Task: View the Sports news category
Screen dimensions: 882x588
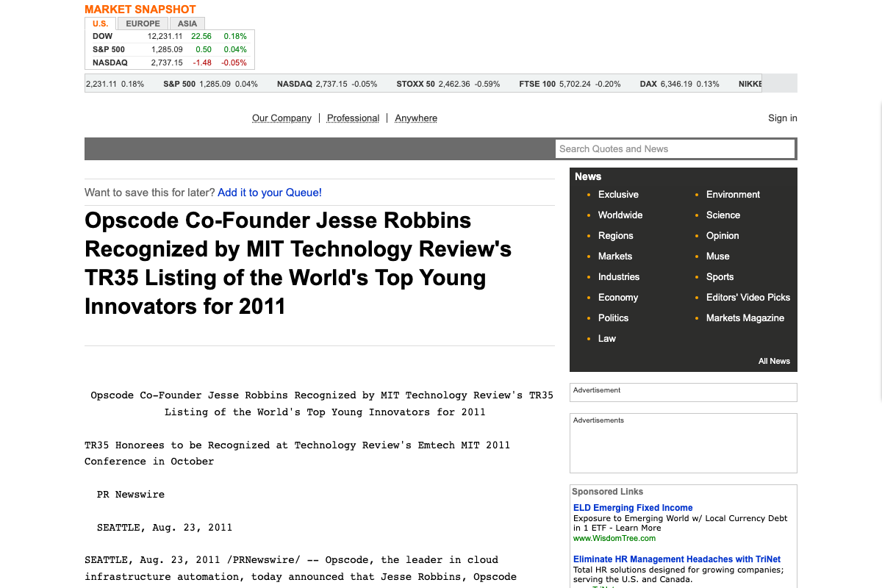Action: tap(720, 276)
